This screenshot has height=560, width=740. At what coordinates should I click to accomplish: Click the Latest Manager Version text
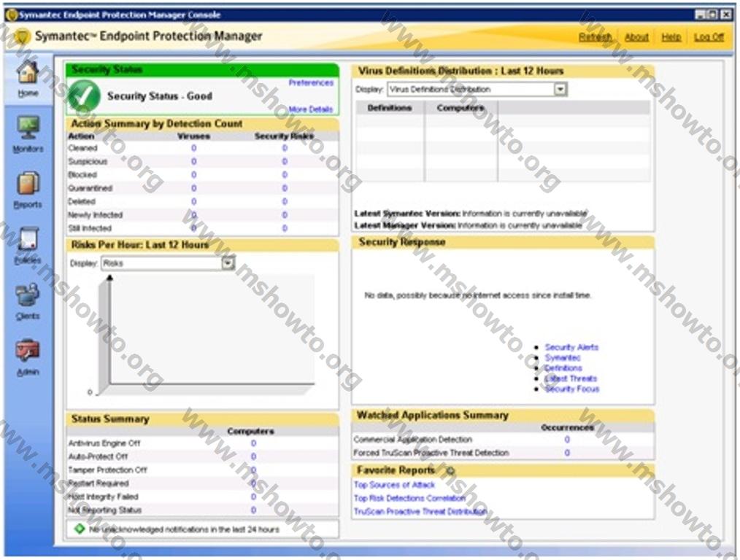[468, 225]
